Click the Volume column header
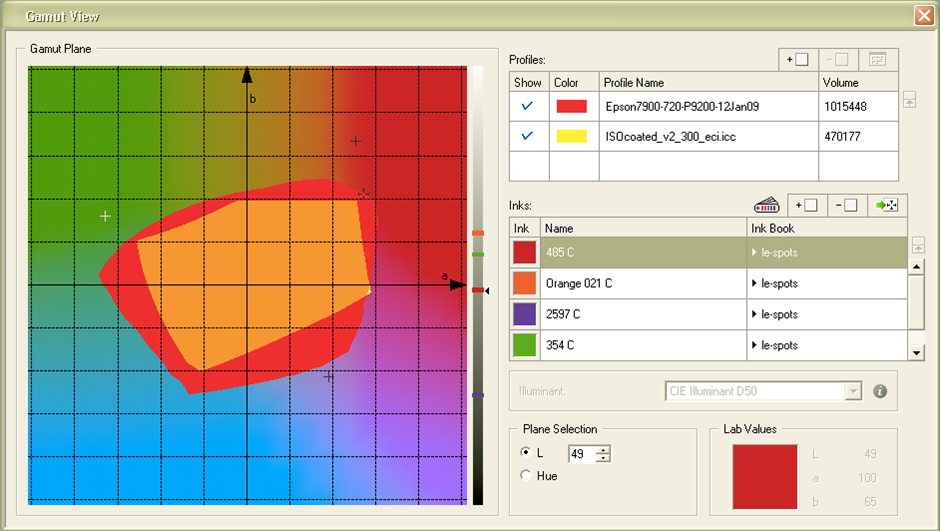 [857, 83]
